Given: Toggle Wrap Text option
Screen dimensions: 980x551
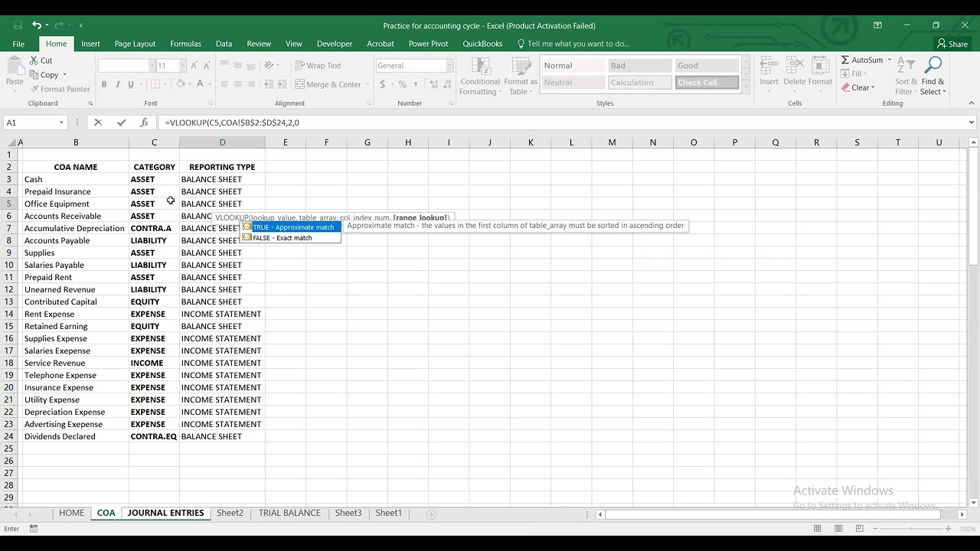Looking at the screenshot, I should point(318,66).
